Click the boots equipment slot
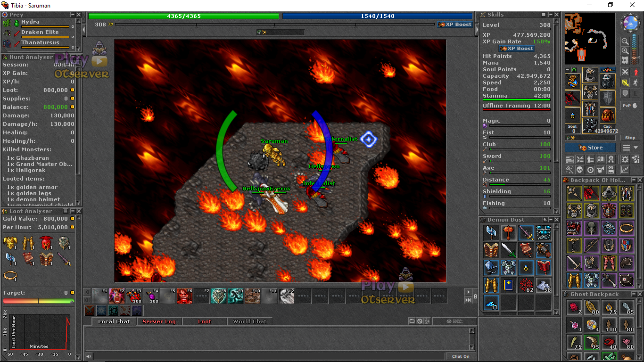 (590, 125)
